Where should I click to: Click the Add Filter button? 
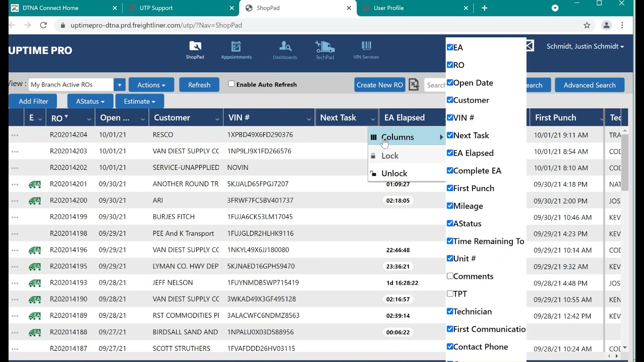pyautogui.click(x=33, y=101)
